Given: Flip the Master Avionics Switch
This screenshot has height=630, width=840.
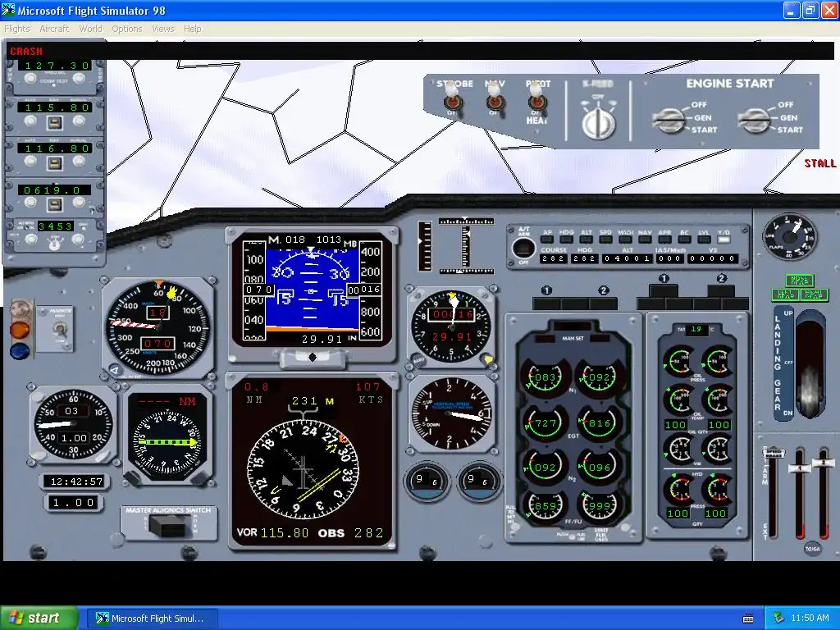Looking at the screenshot, I should (171, 527).
